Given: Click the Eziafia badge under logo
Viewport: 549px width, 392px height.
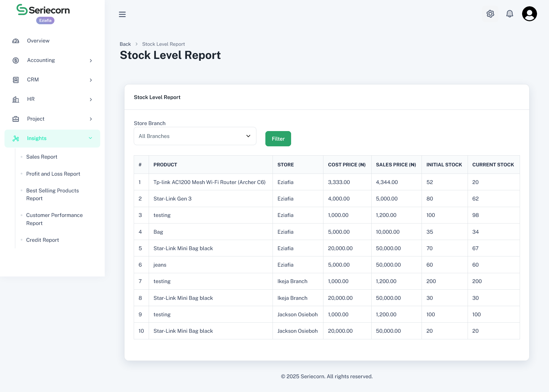Looking at the screenshot, I should click(45, 20).
